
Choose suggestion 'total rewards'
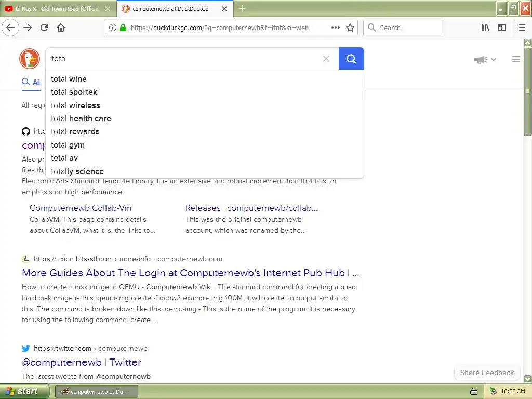[x=205, y=131]
